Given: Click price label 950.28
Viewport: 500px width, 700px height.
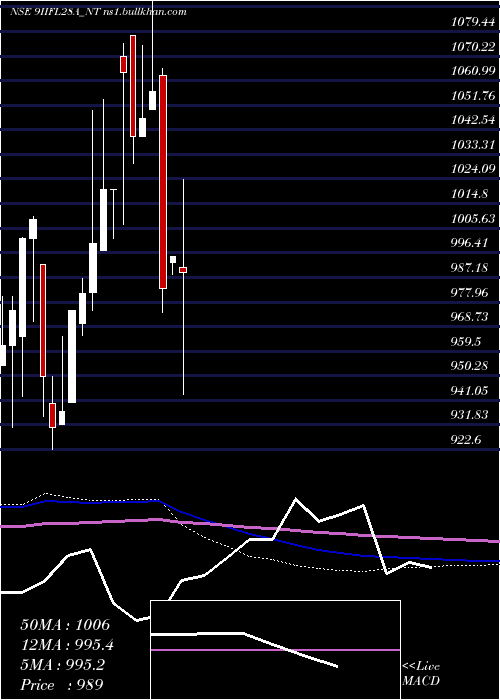Looking at the screenshot, I should (x=469, y=366).
